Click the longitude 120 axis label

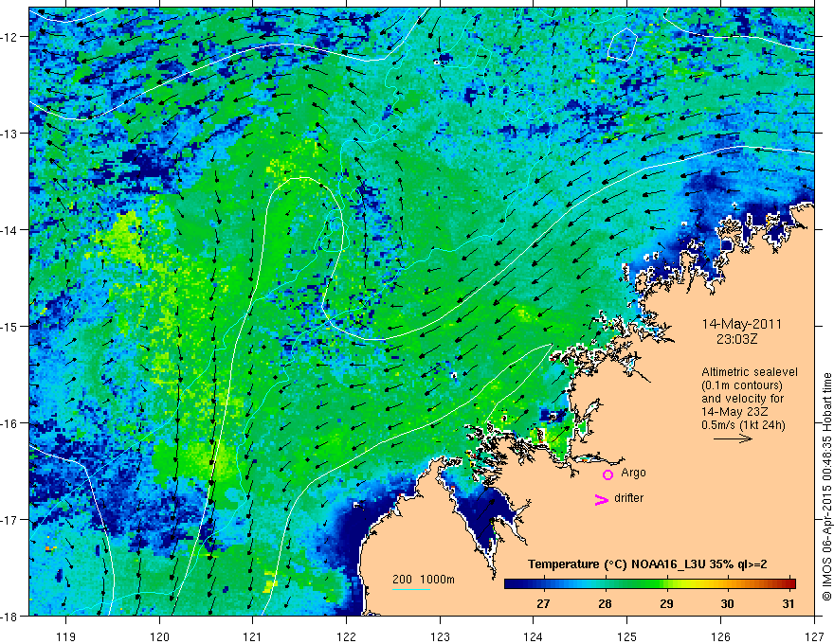coord(159,636)
